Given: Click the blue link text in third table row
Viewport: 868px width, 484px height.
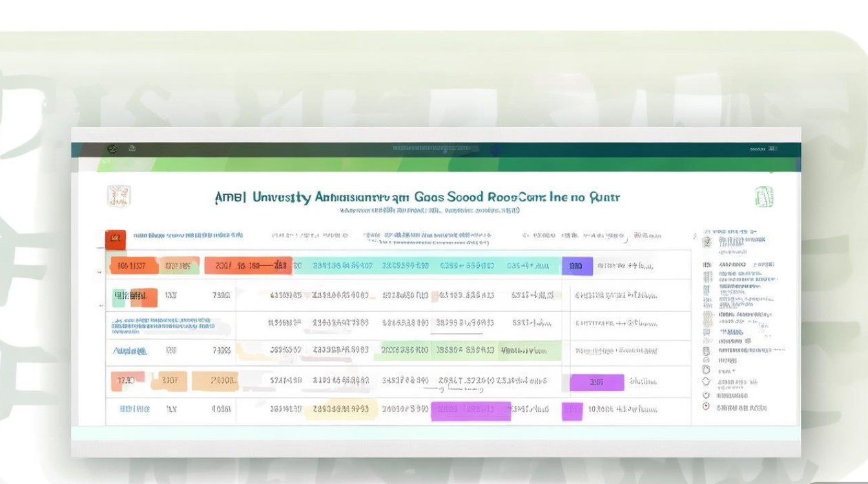Looking at the screenshot, I should click(x=163, y=325).
